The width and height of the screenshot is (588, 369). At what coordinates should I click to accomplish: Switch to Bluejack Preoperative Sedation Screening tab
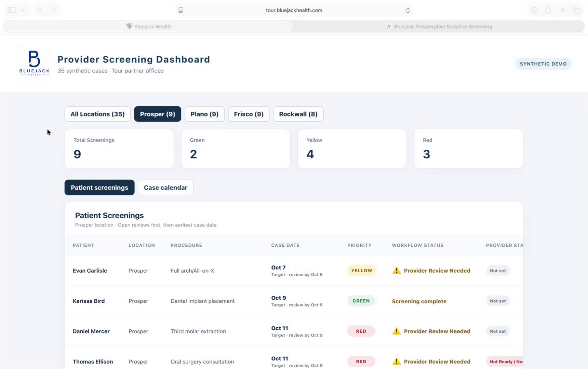[x=439, y=27]
